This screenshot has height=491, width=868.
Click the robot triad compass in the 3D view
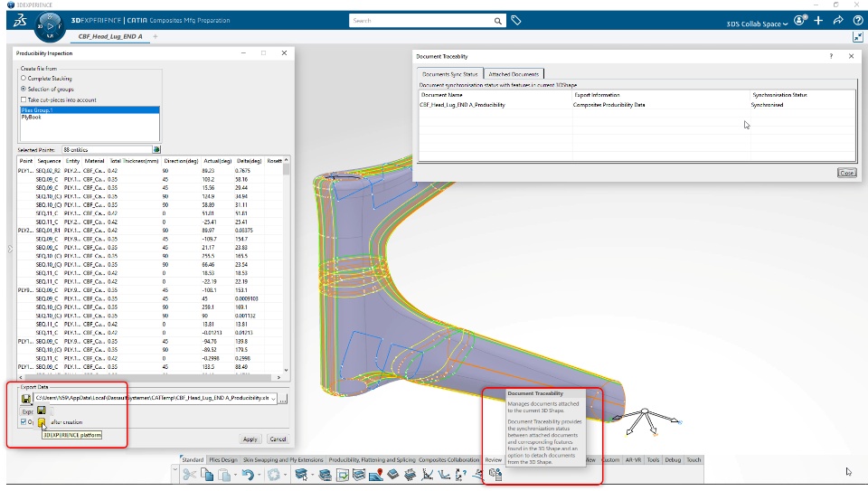tap(646, 421)
